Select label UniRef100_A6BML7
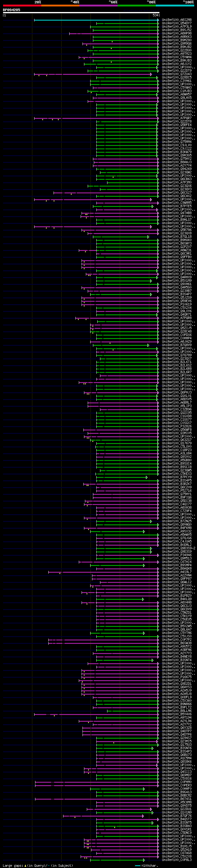Image resolution: width=197 pixels, height=868 pixels. click(x=177, y=403)
